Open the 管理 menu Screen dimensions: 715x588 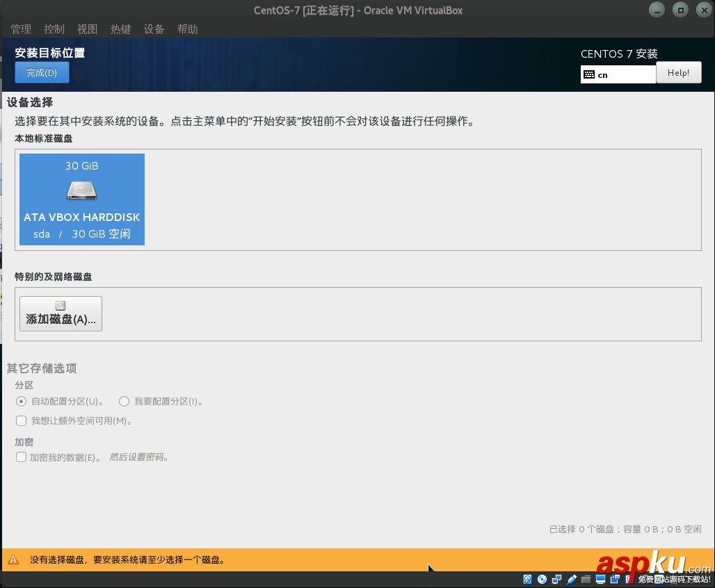click(21, 29)
